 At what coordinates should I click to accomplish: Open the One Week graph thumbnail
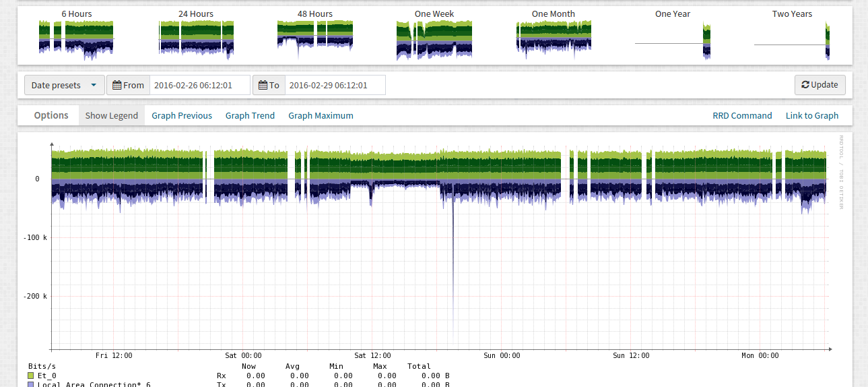(x=434, y=39)
